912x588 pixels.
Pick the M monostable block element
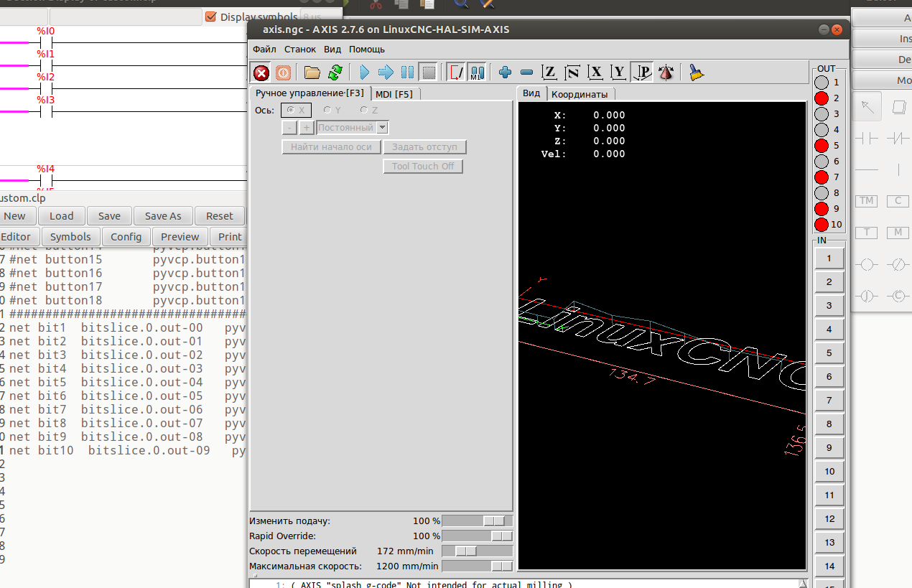click(898, 233)
